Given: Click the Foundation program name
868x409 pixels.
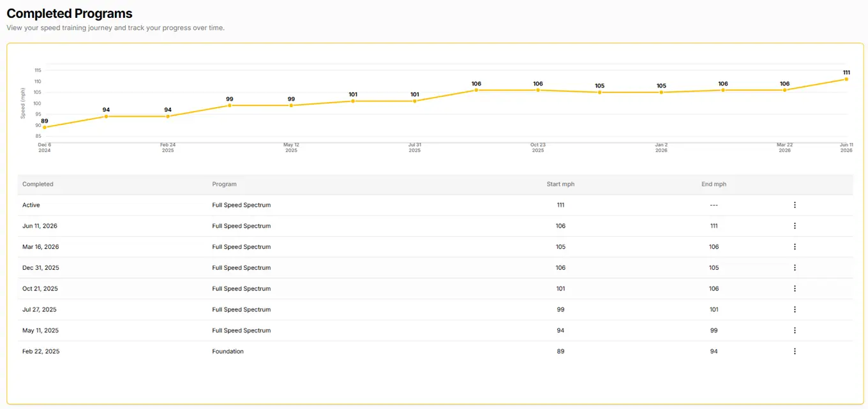Looking at the screenshot, I should [228, 352].
